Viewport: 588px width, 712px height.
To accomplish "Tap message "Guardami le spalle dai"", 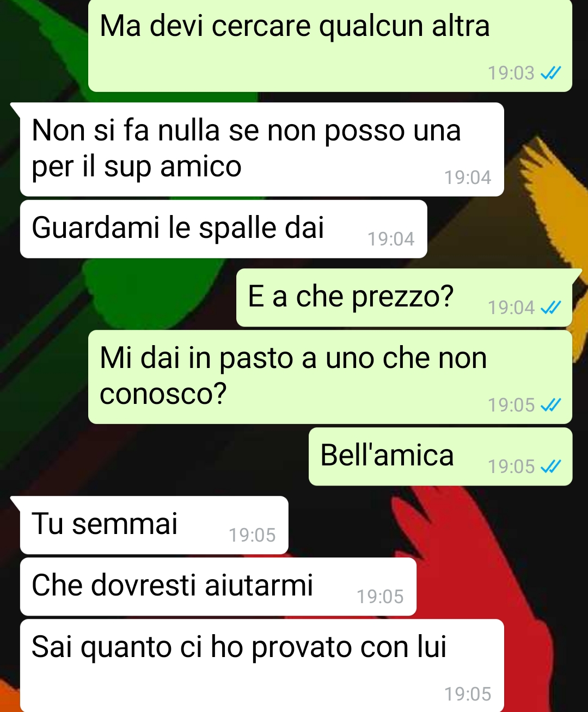I will point(223,229).
